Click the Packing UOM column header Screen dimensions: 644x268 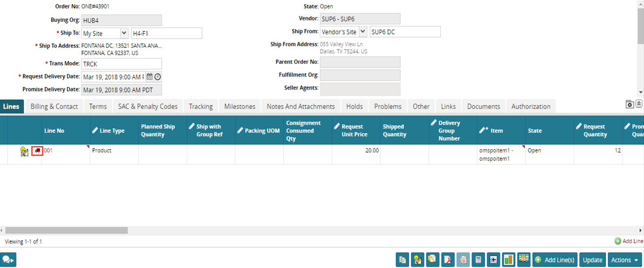(x=259, y=130)
